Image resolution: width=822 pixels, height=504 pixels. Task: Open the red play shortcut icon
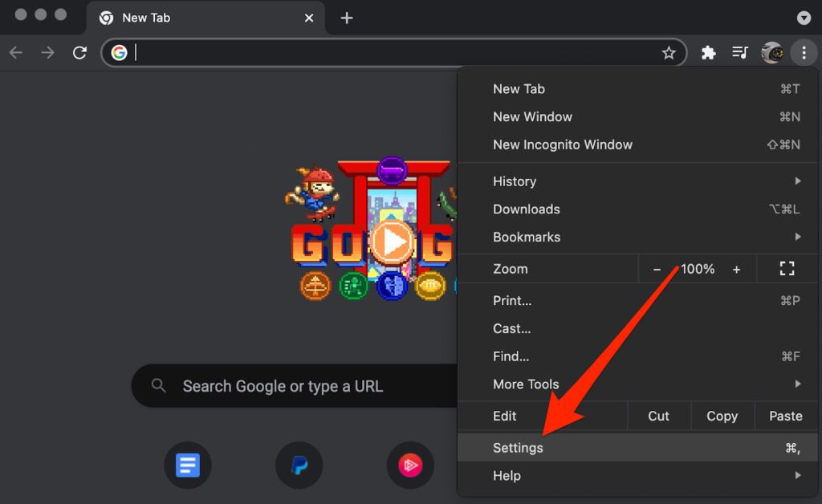(x=410, y=465)
